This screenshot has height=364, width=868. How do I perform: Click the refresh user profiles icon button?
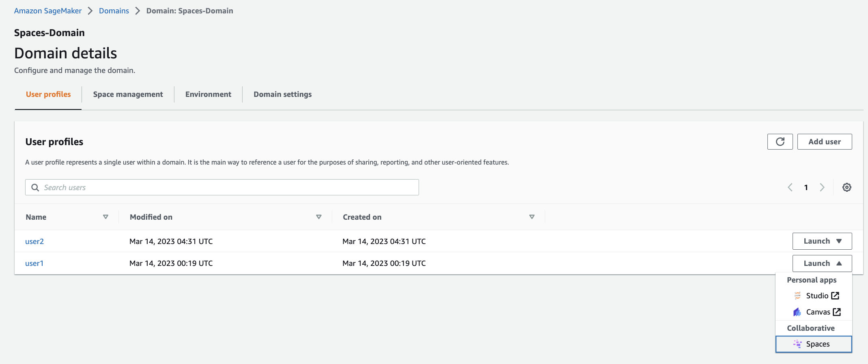[x=780, y=142]
